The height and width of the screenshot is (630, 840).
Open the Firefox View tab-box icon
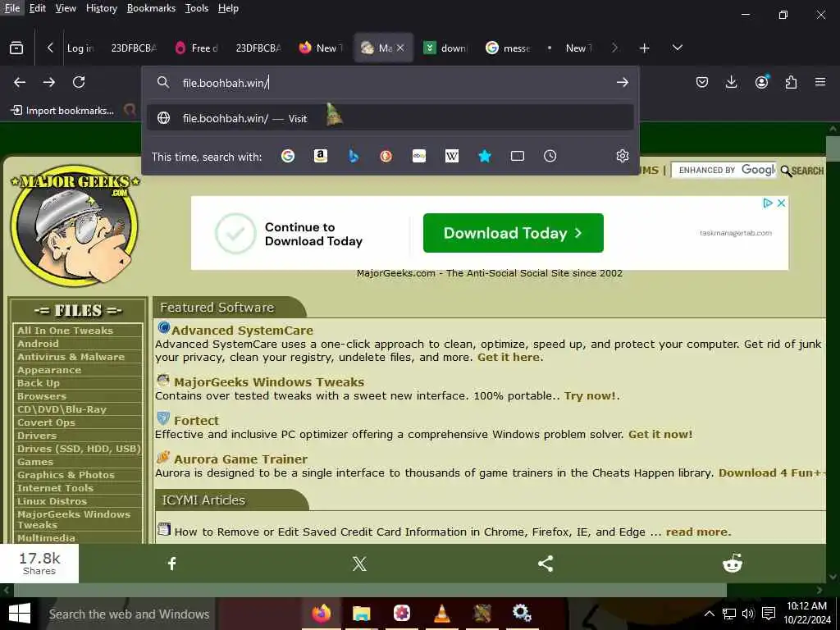tap(16, 48)
